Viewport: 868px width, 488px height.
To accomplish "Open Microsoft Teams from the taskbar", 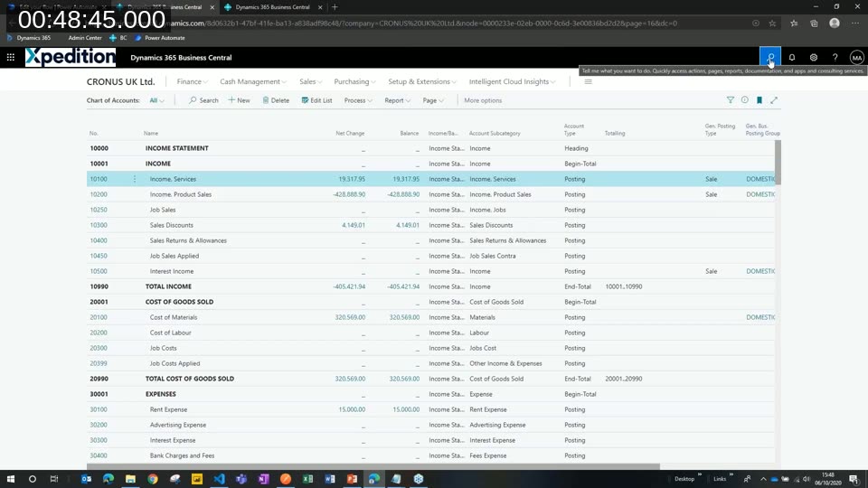I will (241, 479).
